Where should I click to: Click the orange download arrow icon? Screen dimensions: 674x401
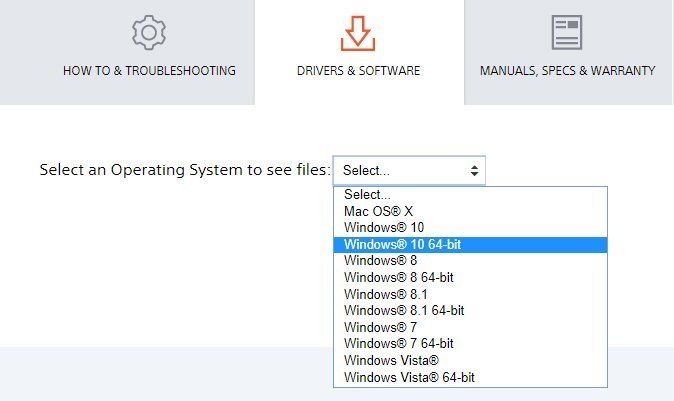pyautogui.click(x=358, y=34)
